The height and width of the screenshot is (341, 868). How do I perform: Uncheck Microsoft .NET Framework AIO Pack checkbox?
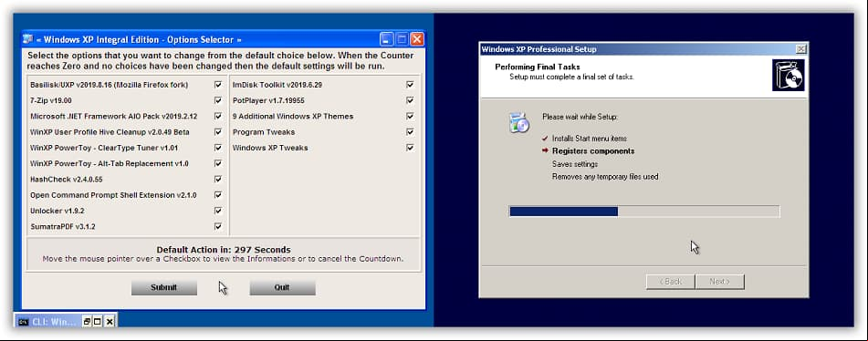click(218, 116)
